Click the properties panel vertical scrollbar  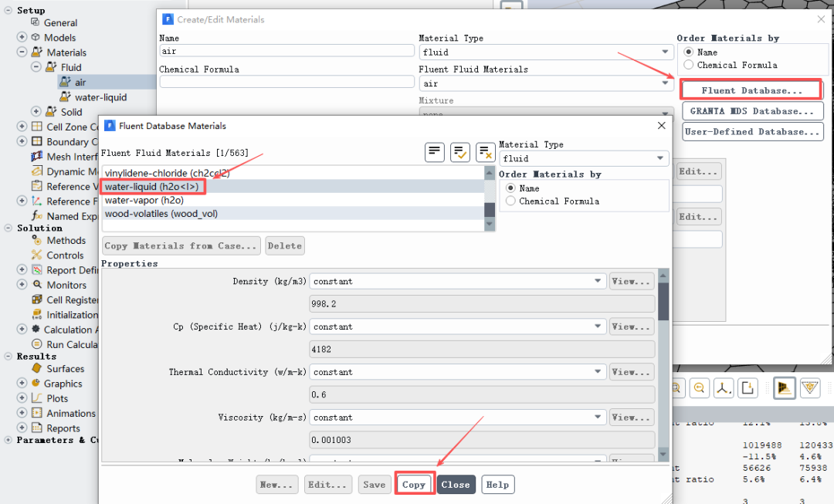(663, 365)
